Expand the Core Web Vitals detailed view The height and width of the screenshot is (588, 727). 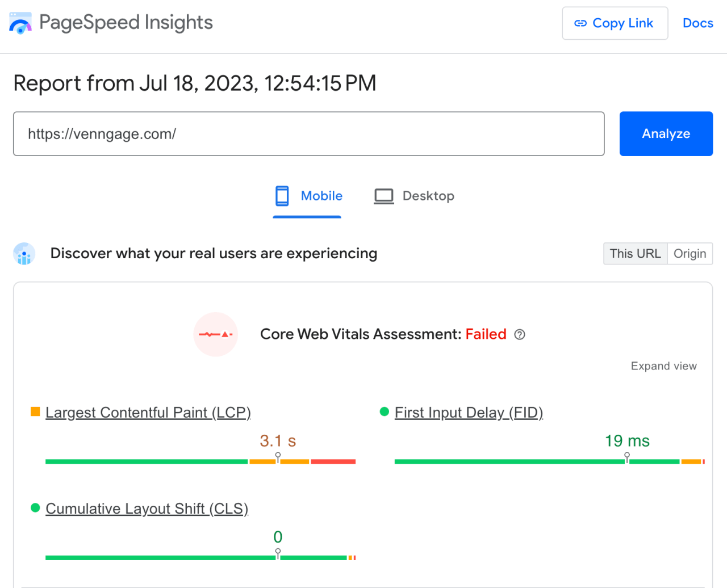click(x=663, y=366)
